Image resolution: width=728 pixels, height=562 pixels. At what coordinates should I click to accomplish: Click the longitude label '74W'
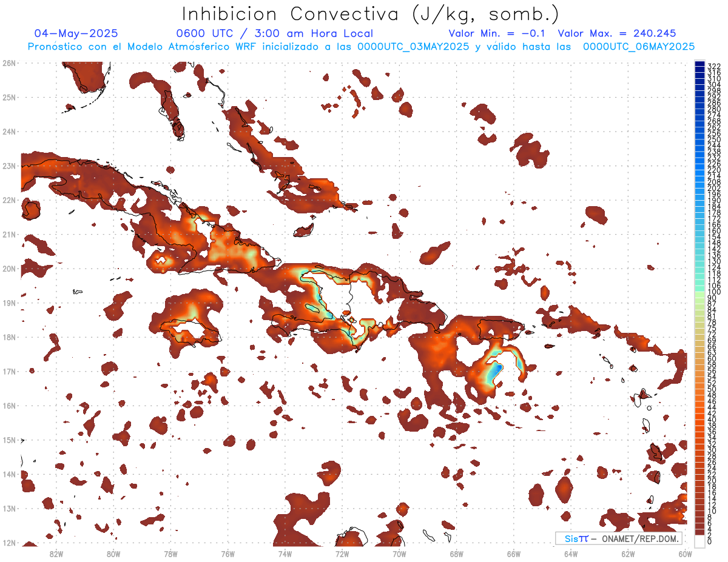pos(285,554)
